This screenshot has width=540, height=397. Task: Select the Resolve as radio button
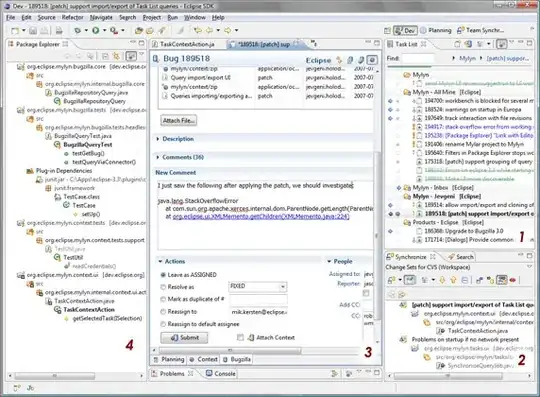[163, 287]
